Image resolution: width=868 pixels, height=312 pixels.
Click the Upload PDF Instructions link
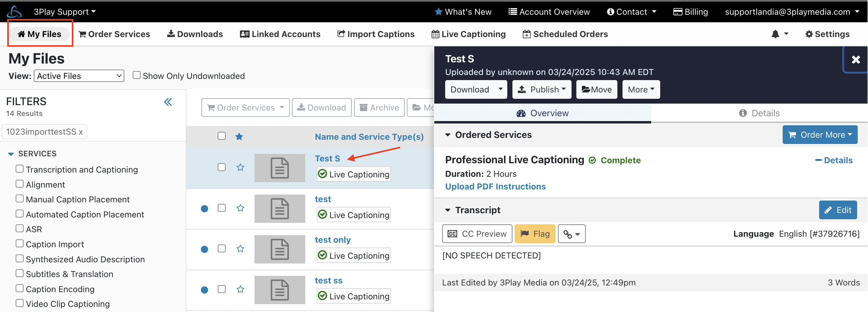[x=495, y=186]
